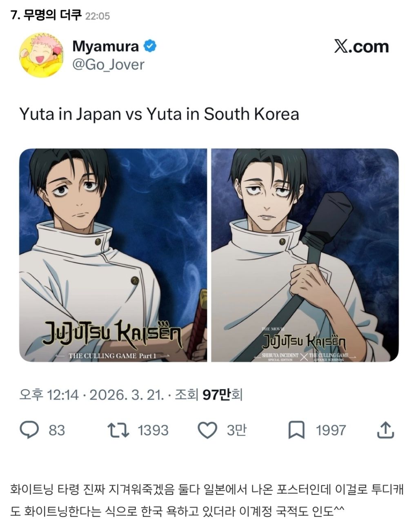Image resolution: width=418 pixels, height=532 pixels.
Task: Open the @Go_Jover handle link
Action: pyautogui.click(x=108, y=64)
